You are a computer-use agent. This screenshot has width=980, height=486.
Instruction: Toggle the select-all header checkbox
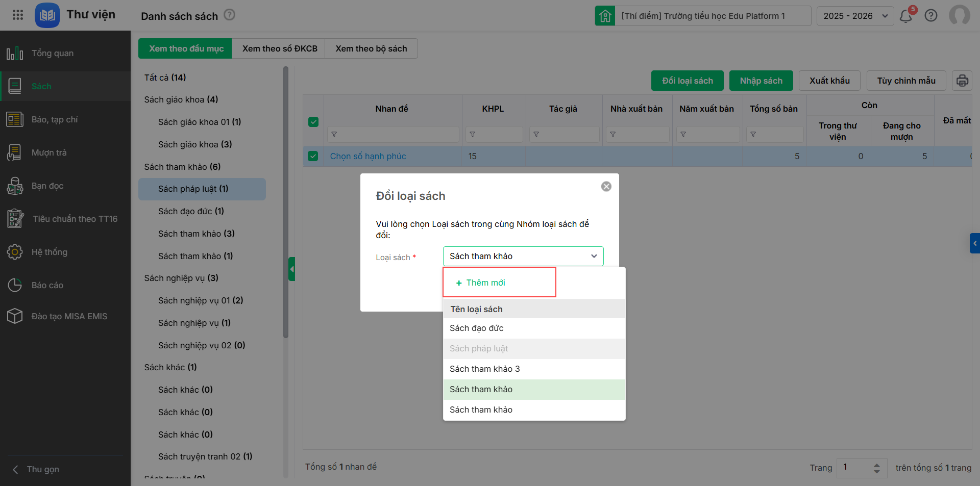point(313,122)
